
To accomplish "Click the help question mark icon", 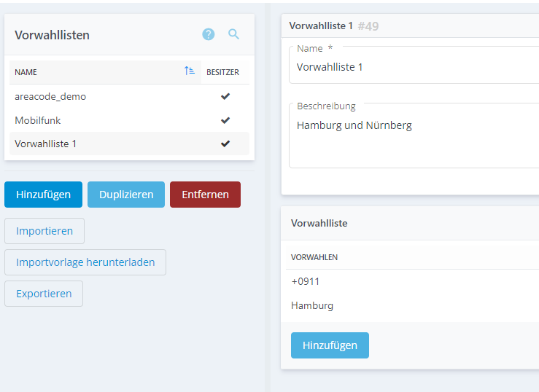I will pos(209,34).
